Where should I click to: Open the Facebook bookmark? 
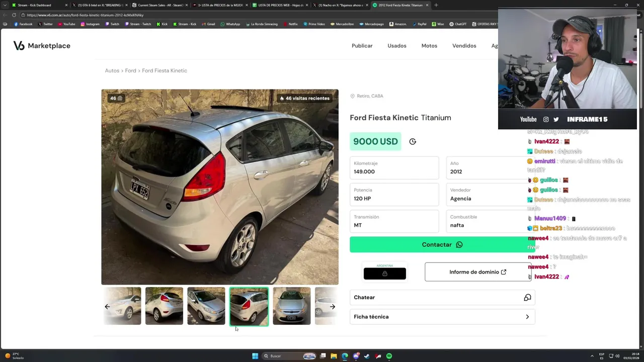(x=23, y=24)
